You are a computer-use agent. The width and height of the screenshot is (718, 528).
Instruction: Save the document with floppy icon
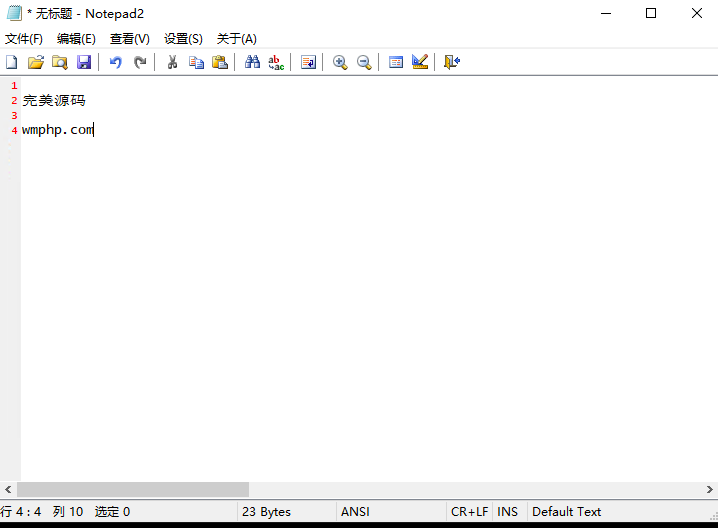(84, 62)
